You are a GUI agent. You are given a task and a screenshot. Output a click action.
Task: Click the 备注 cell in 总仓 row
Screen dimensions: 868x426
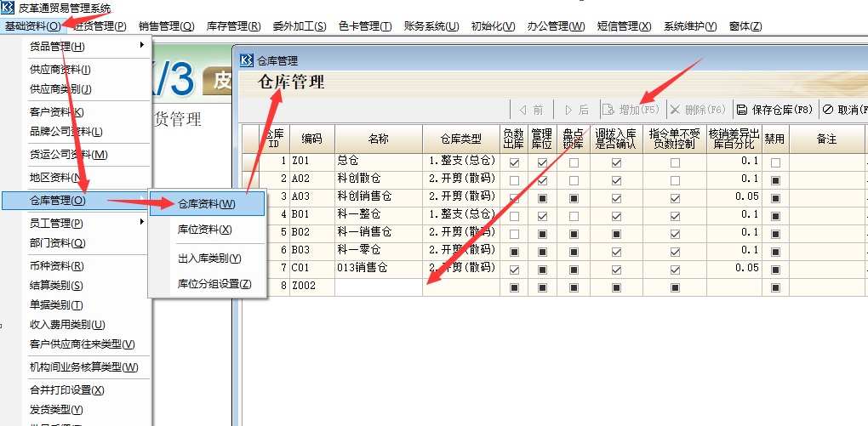[x=826, y=162]
